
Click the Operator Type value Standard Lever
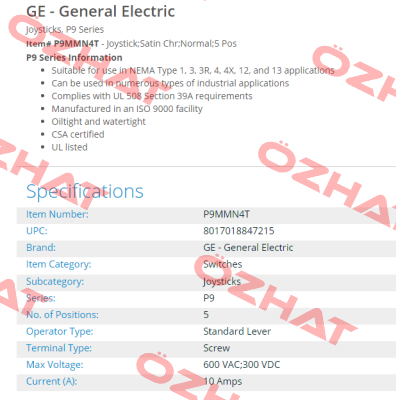(237, 331)
